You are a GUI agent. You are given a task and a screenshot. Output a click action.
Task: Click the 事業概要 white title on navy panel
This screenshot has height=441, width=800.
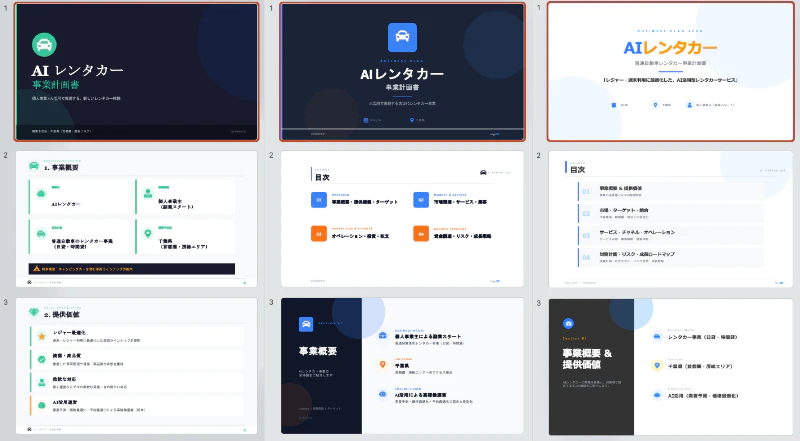pos(318,351)
